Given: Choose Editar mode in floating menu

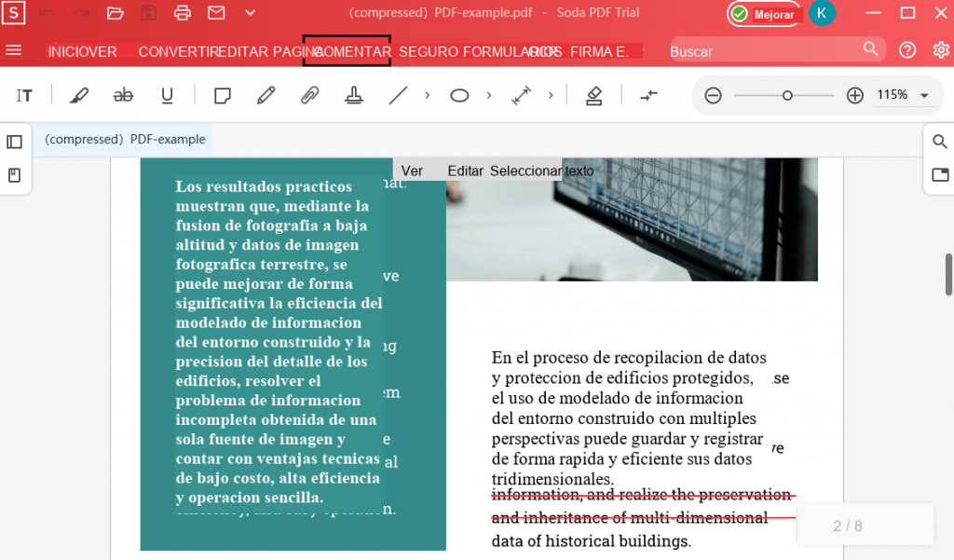Looking at the screenshot, I should [466, 171].
